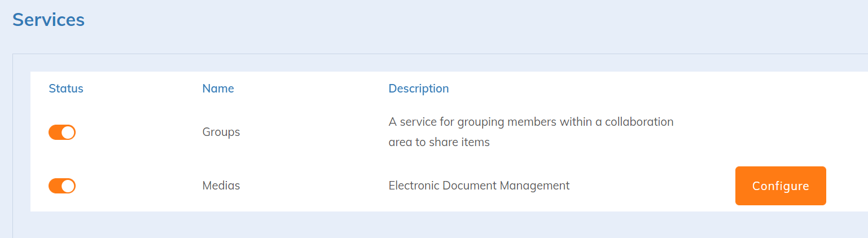Disable the Groups service toggle
This screenshot has height=238, width=868.
pos(62,132)
